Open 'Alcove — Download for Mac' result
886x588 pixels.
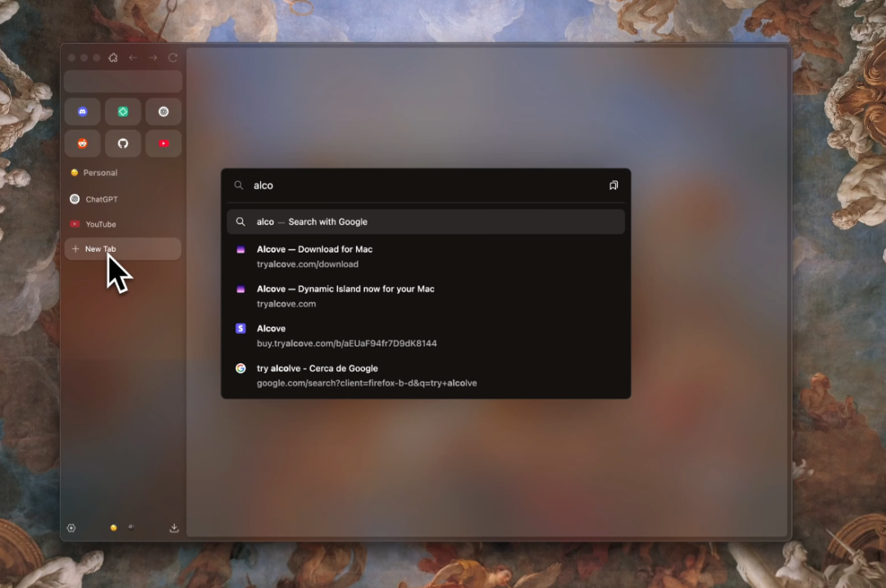tap(426, 257)
